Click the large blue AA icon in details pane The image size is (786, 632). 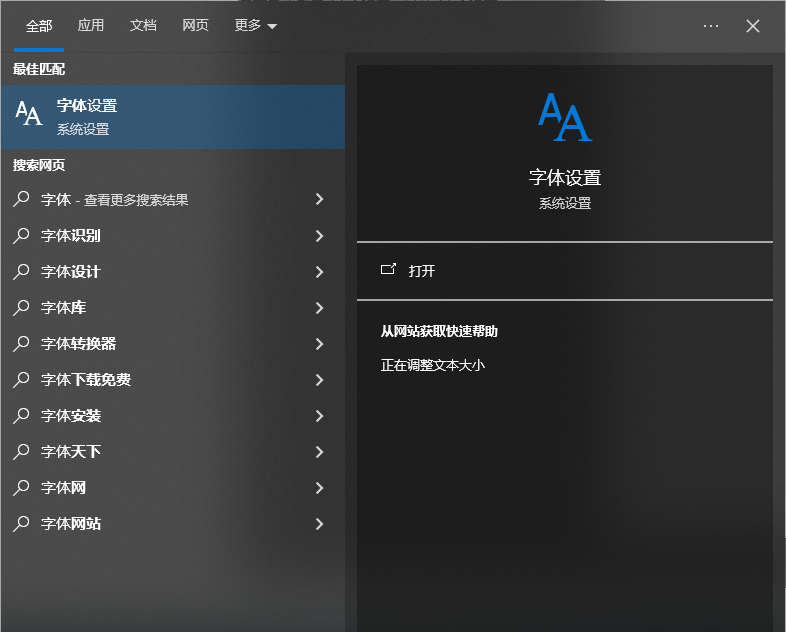click(x=565, y=117)
